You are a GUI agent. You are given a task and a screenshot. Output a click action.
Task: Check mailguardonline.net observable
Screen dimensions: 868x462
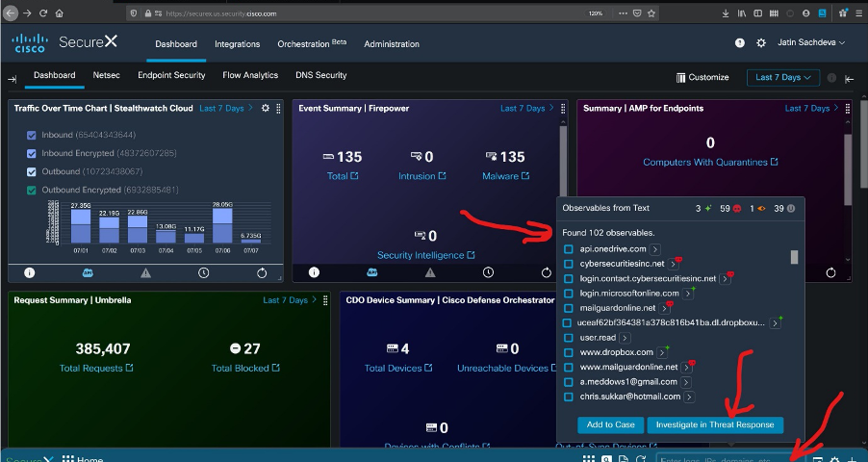pos(568,308)
